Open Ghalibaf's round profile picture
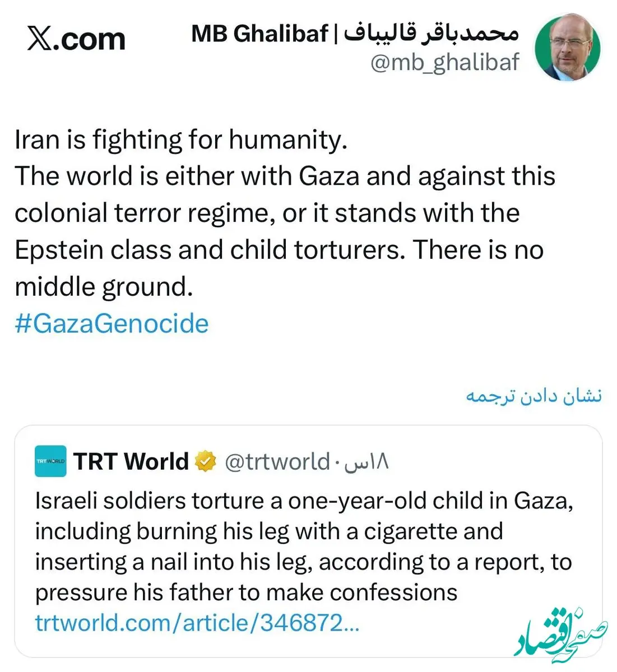 click(x=567, y=47)
